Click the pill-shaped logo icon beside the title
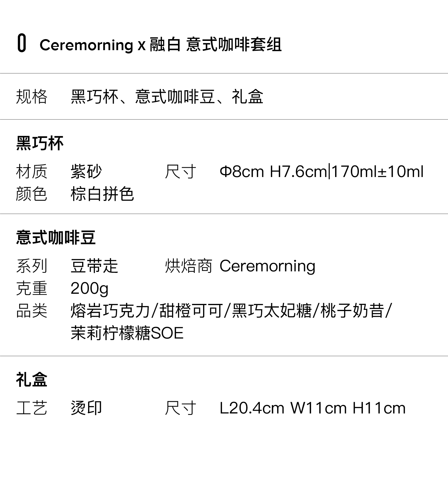The image size is (448, 486). (22, 44)
